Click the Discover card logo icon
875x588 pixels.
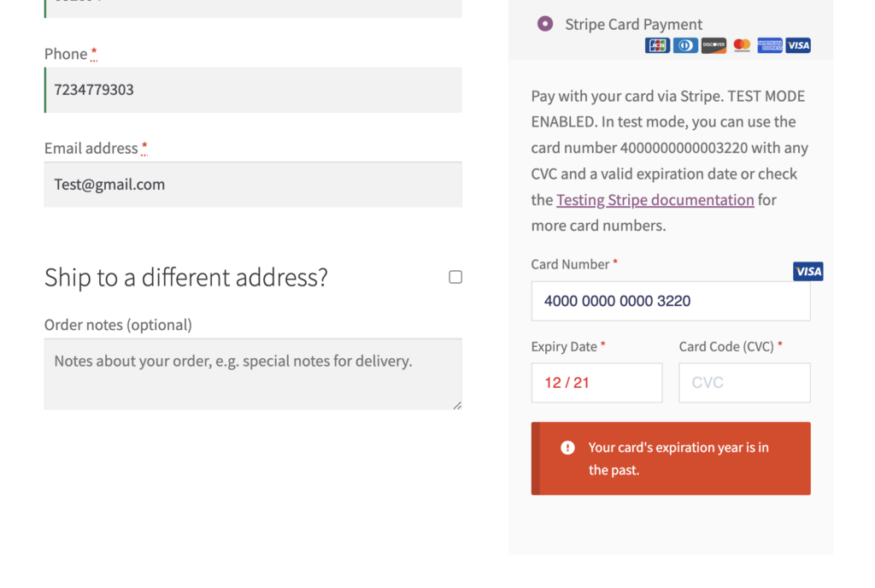tap(714, 45)
